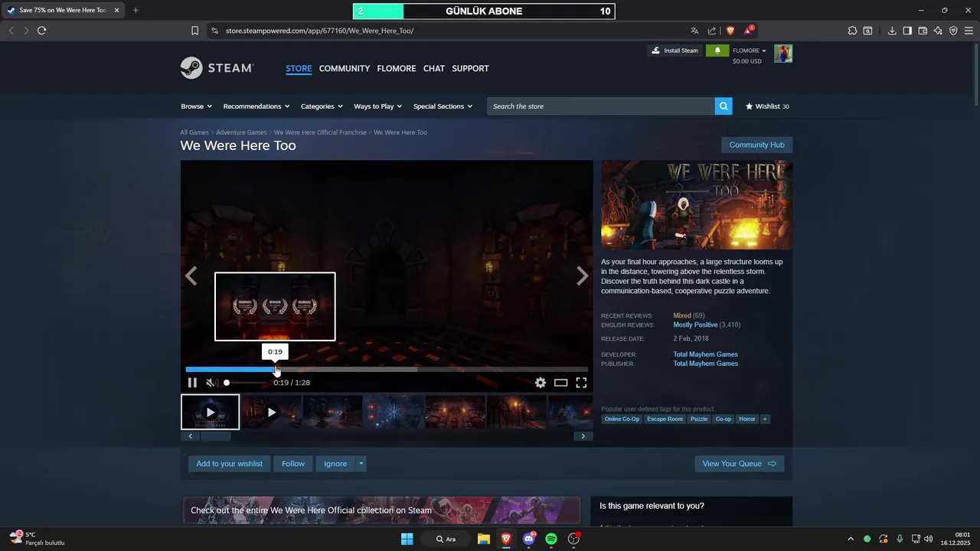980x551 pixels.
Task: Expand the FLOMORE account dropdown
Action: coord(750,51)
